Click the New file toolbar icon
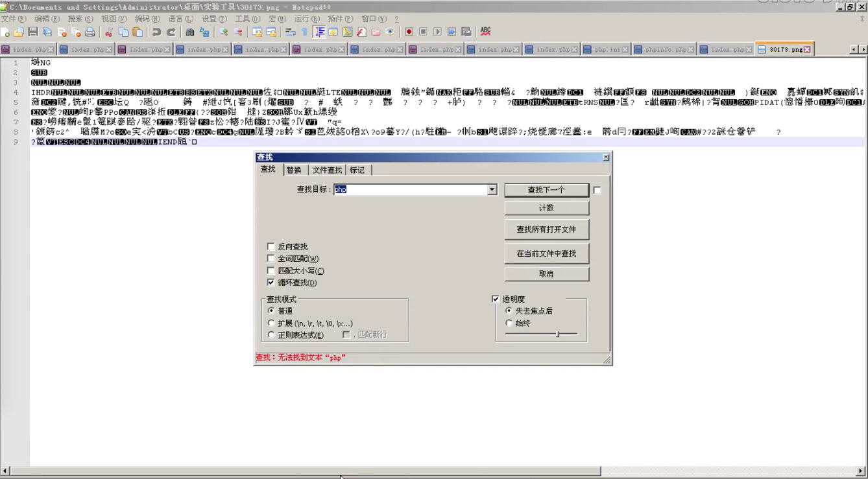This screenshot has height=479, width=868. point(6,32)
